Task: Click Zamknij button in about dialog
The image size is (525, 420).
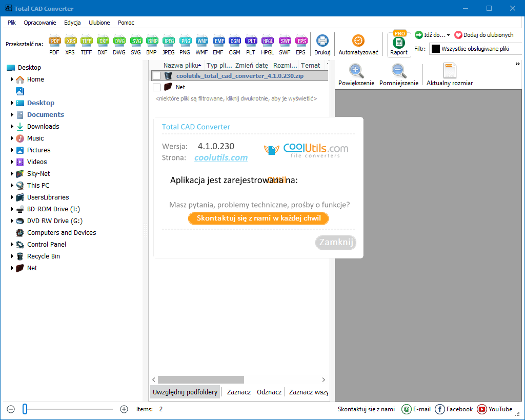Action: 336,242
